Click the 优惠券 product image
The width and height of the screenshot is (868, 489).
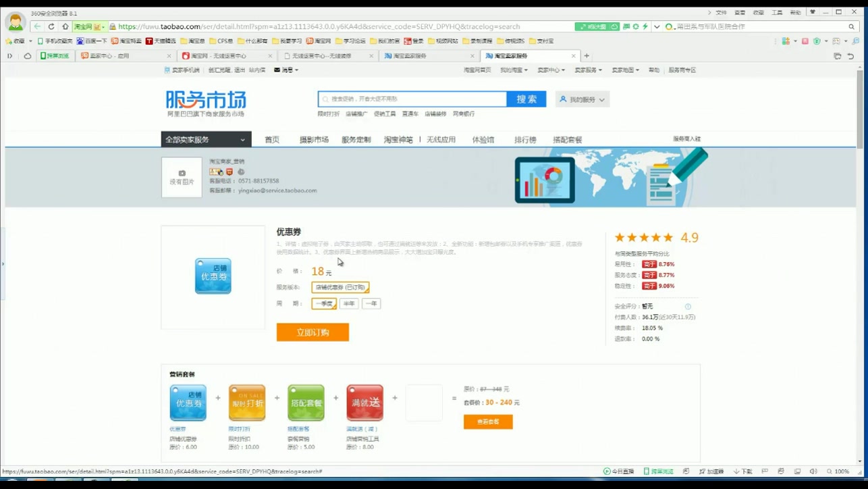(213, 277)
